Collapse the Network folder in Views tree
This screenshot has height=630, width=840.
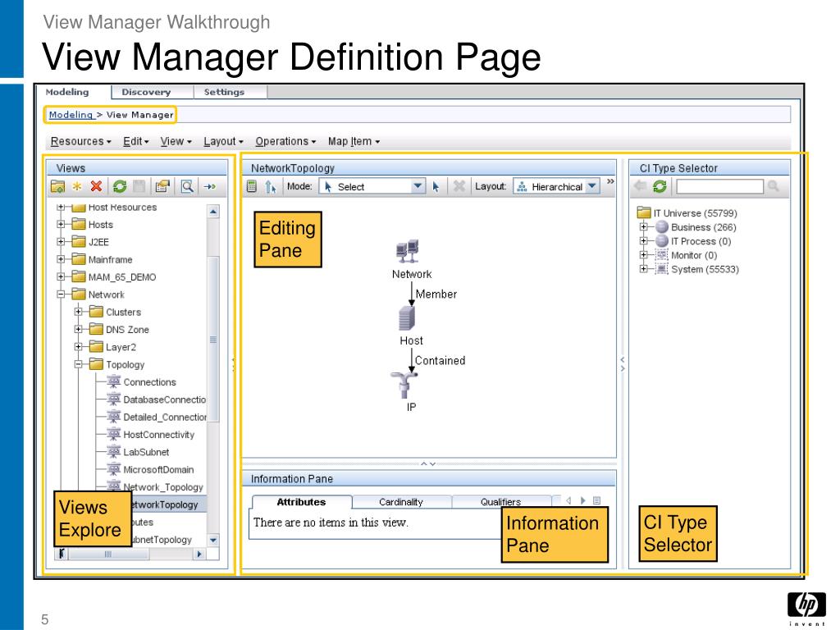61,294
